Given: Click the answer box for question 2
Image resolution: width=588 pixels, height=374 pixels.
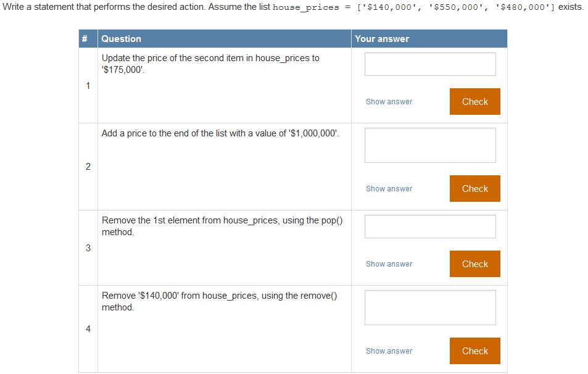Looking at the screenshot, I should (x=430, y=145).
